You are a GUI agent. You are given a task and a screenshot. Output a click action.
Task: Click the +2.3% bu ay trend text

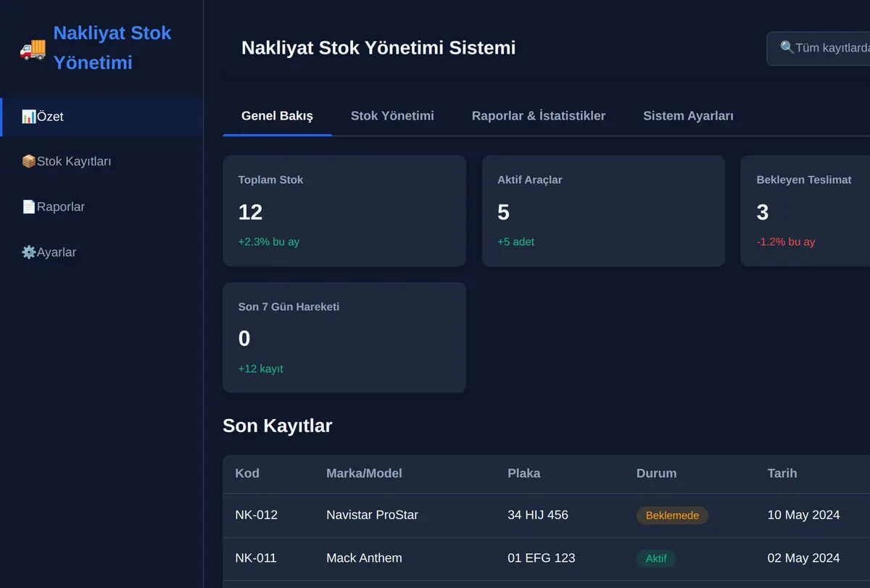click(x=268, y=242)
